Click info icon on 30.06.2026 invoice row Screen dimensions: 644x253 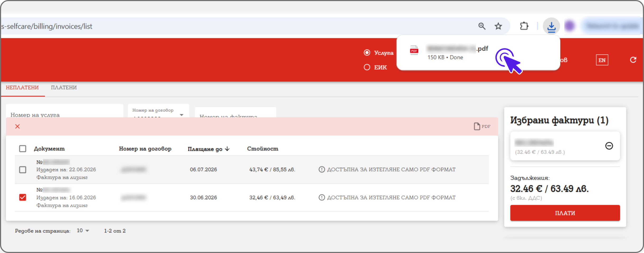(x=321, y=197)
